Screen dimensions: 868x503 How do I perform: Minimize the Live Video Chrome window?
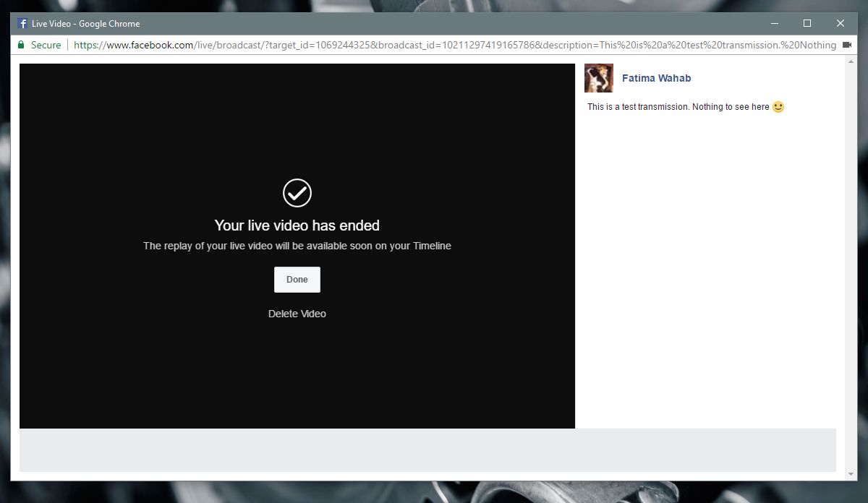[774, 23]
